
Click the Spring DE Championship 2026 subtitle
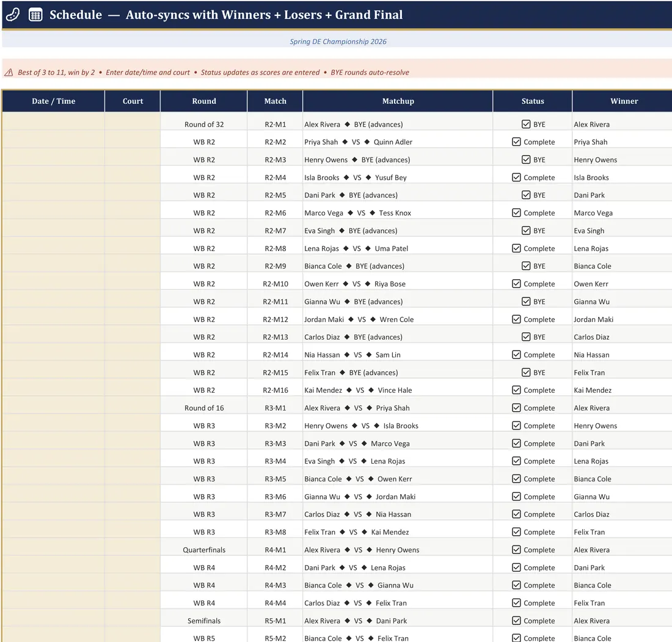coord(338,42)
